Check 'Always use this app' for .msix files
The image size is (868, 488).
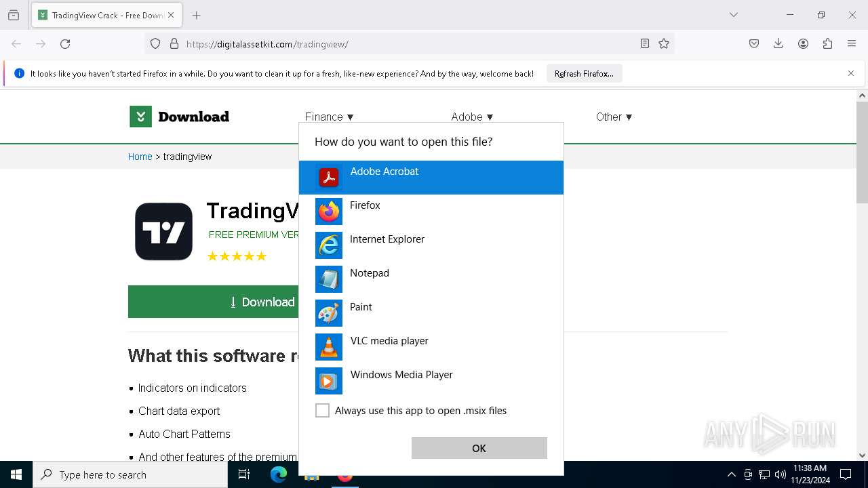[323, 411]
